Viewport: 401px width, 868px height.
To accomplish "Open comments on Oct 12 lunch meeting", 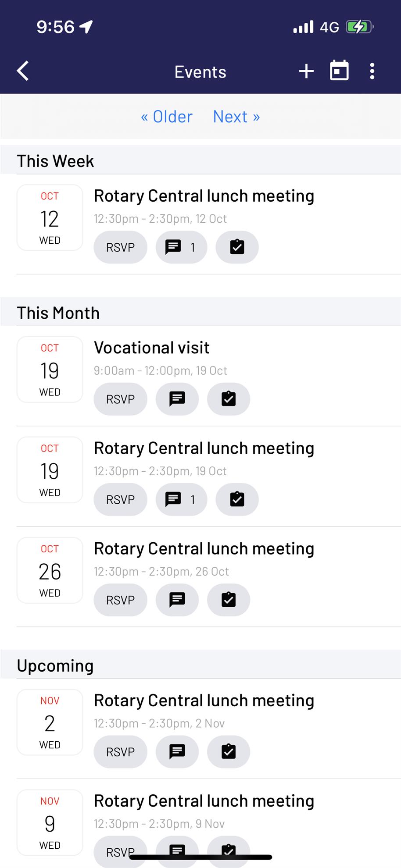I will (x=181, y=247).
